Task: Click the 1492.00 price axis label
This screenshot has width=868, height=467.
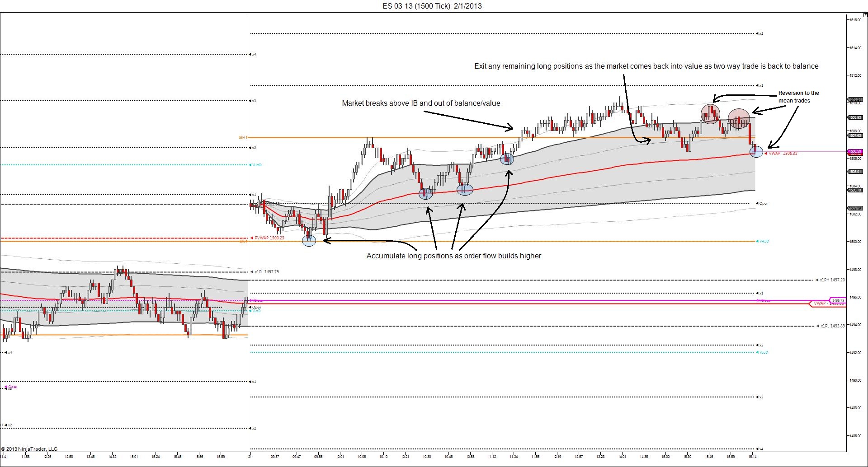Action: 855,353
